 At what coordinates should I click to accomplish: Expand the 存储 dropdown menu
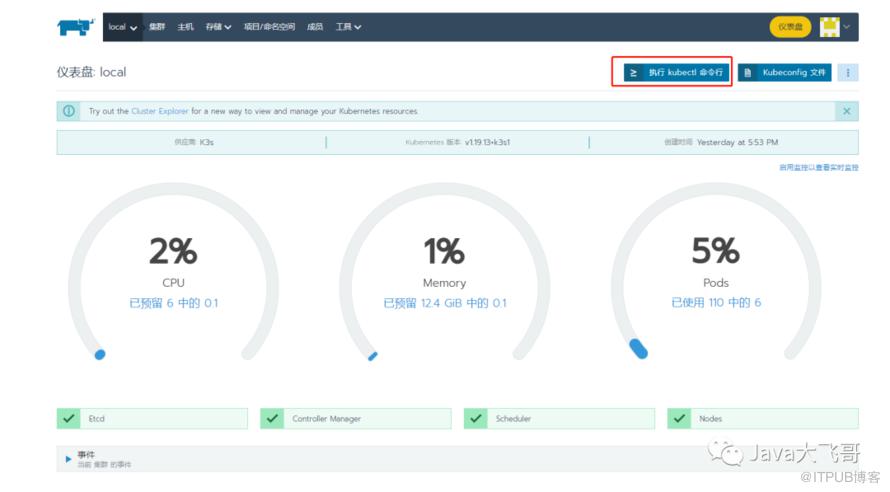218,27
